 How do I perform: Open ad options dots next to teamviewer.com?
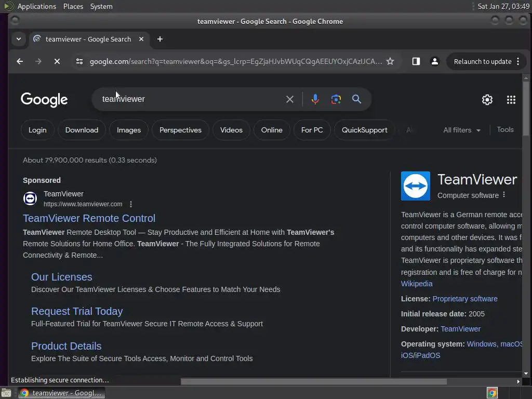pyautogui.click(x=131, y=204)
